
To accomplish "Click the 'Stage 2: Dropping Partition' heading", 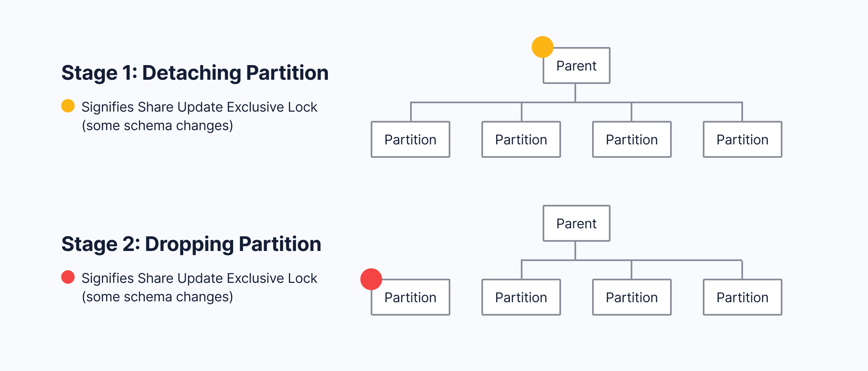I will (x=191, y=244).
